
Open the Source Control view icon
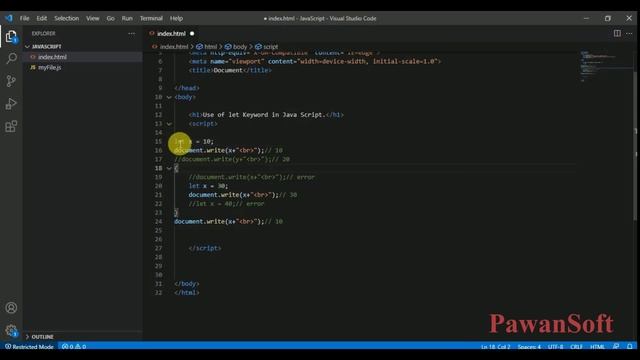[x=11, y=81]
